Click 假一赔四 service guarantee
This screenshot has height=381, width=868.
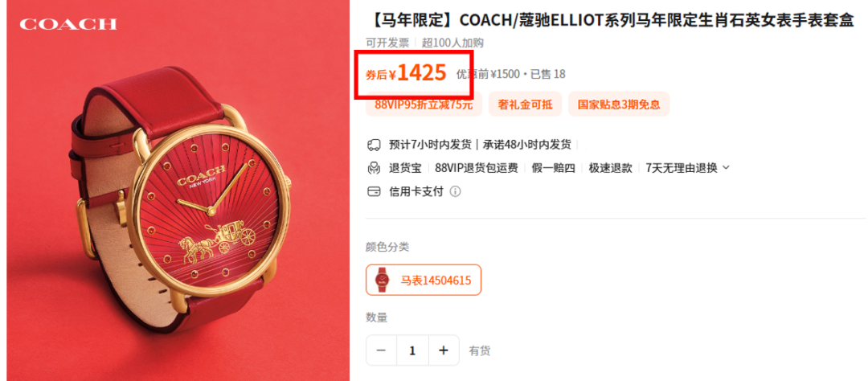(553, 168)
